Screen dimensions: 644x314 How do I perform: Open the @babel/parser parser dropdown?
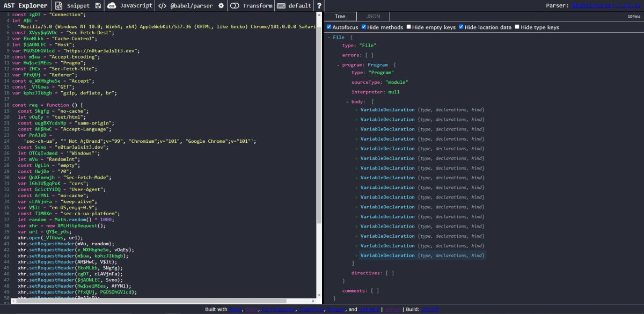coord(191,6)
